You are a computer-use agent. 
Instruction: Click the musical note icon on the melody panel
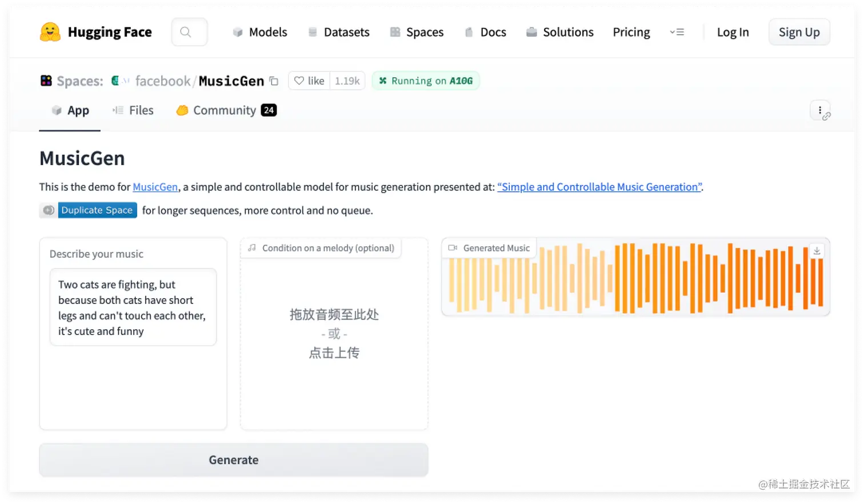(x=252, y=247)
